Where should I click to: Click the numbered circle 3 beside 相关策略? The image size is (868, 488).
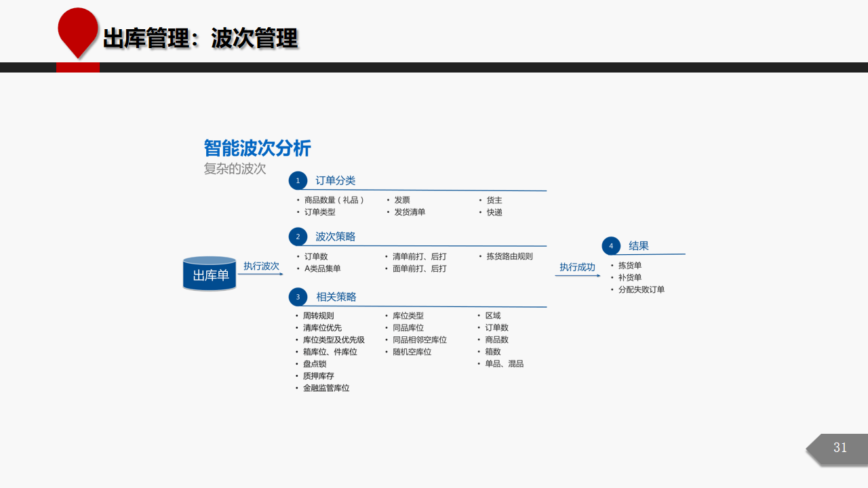tap(298, 297)
